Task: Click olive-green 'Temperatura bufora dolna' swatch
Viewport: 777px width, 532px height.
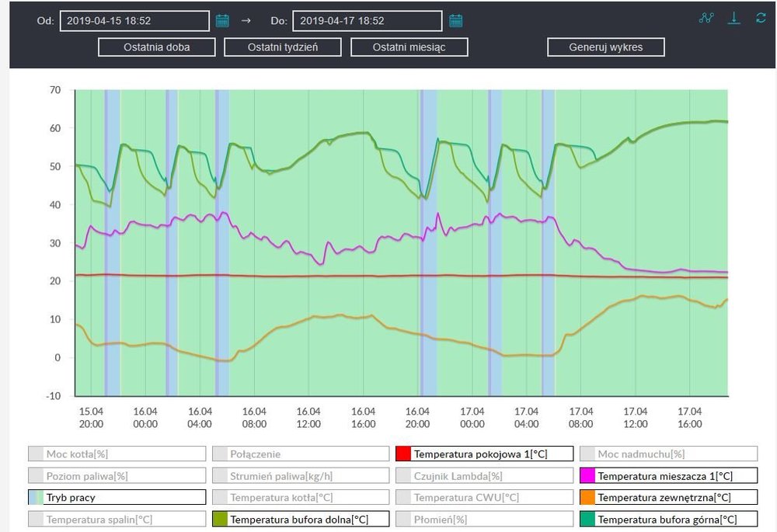Action: click(220, 519)
